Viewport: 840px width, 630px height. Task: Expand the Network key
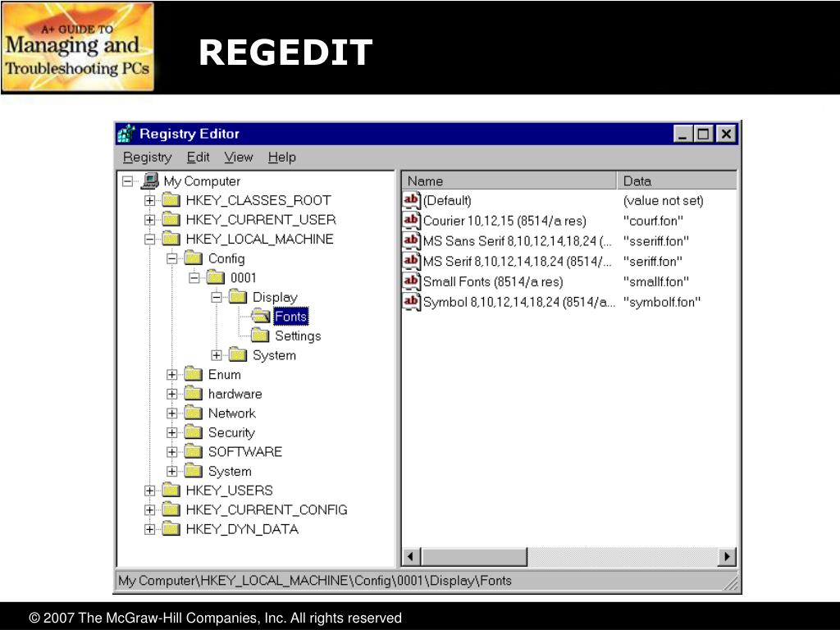172,413
